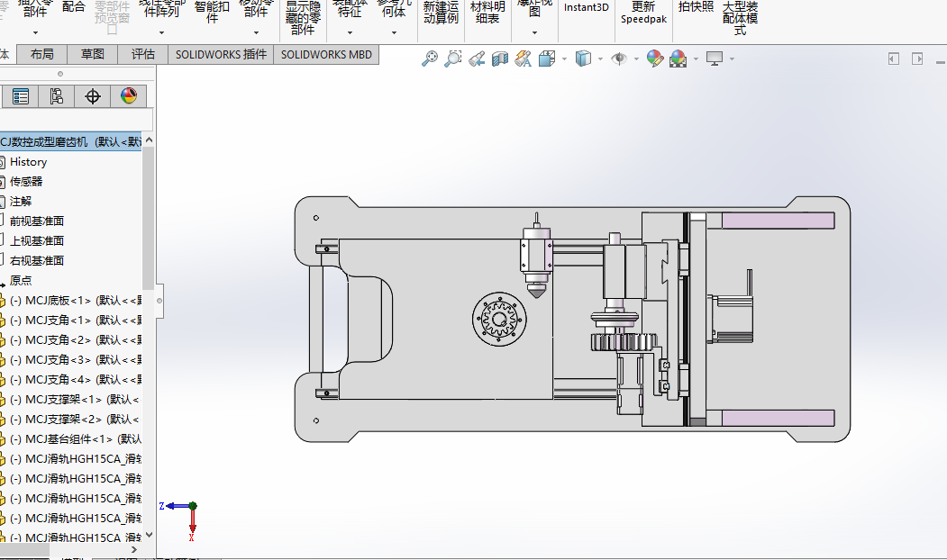Click feature panel collapse handle
The height and width of the screenshot is (560, 947).
159,301
